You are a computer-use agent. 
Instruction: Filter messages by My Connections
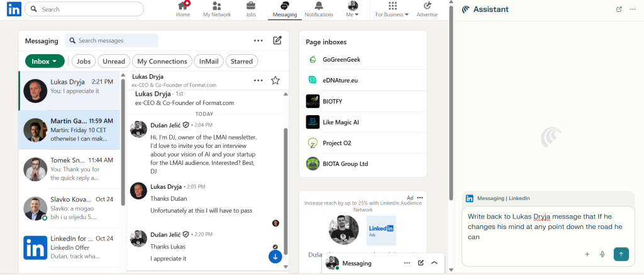click(x=162, y=61)
